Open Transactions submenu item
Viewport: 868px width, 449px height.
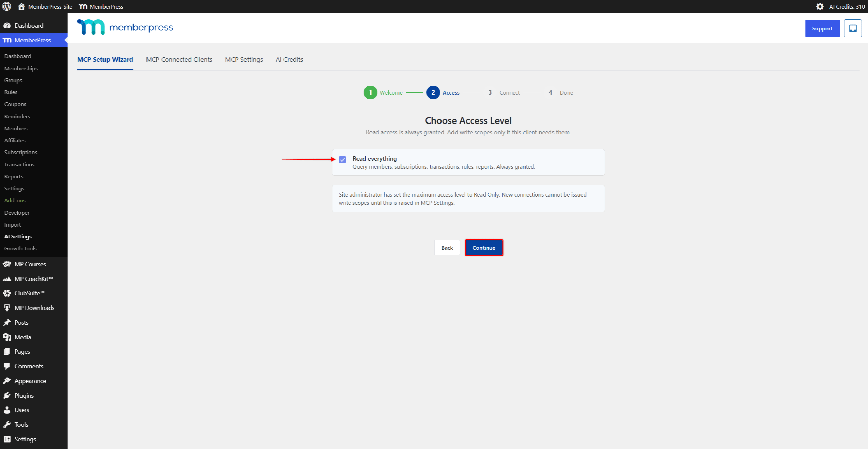pos(19,164)
